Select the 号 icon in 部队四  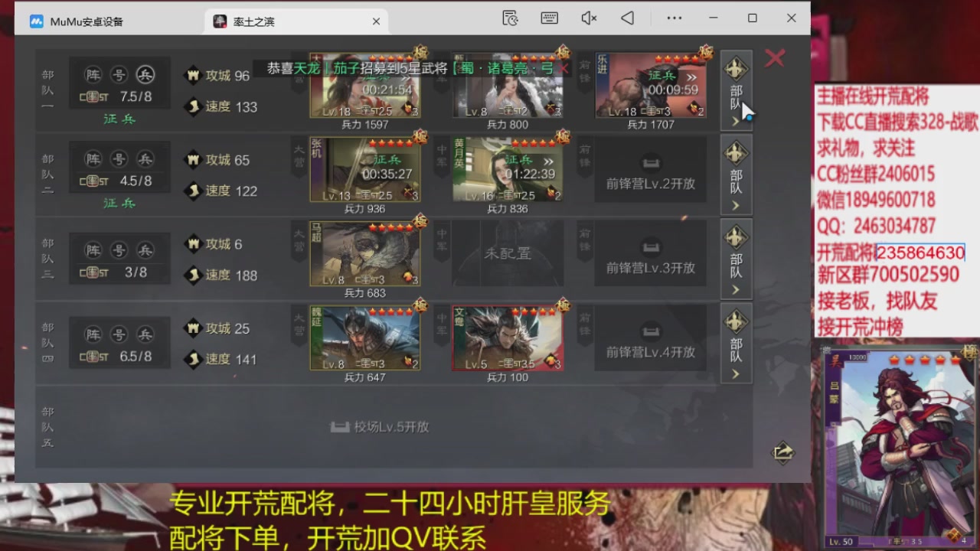click(x=119, y=334)
